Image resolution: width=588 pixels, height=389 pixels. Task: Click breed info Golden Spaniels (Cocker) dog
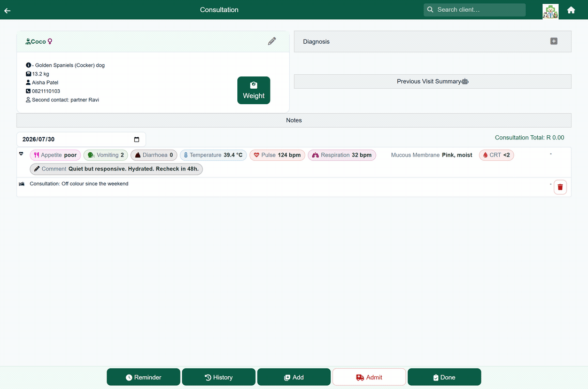(x=69, y=65)
